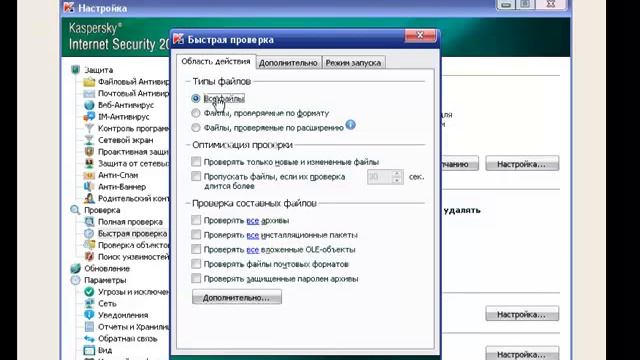The height and width of the screenshot is (360, 640).
Task: Click the Угрозы и исключения check icon
Action: click(89, 292)
